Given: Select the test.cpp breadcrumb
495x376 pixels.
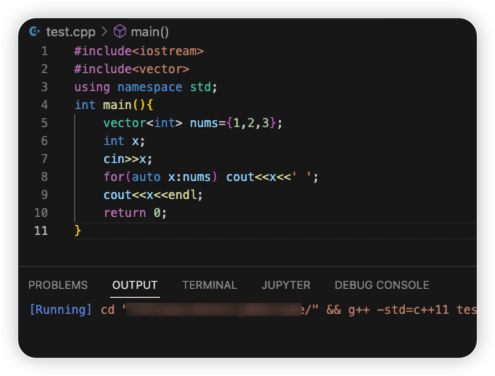Looking at the screenshot, I should pyautogui.click(x=71, y=32).
